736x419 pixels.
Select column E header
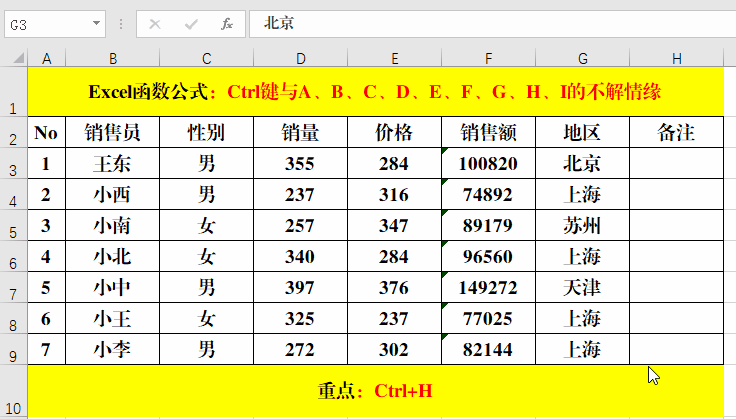pyautogui.click(x=394, y=58)
